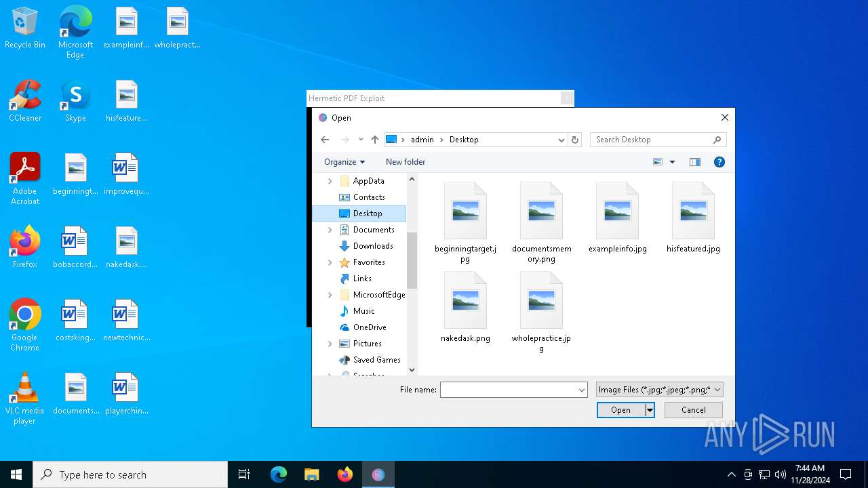Toggle the preview pane button
Screen dimensions: 868x488
tap(694, 162)
